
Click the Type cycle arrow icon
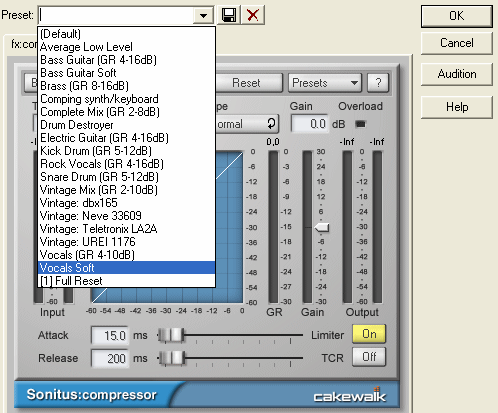271,124
